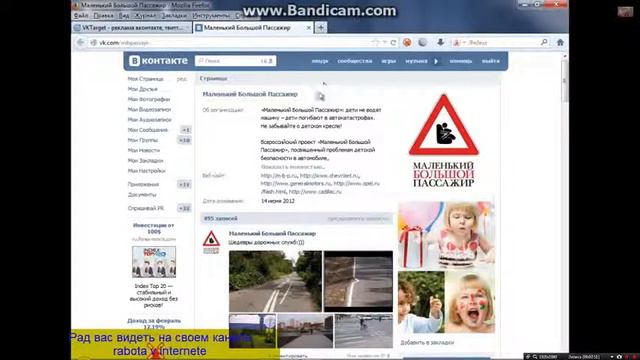This screenshot has width=640, height=360.
Task: Open Мои Фотографии in sidebar
Action: (x=149, y=99)
